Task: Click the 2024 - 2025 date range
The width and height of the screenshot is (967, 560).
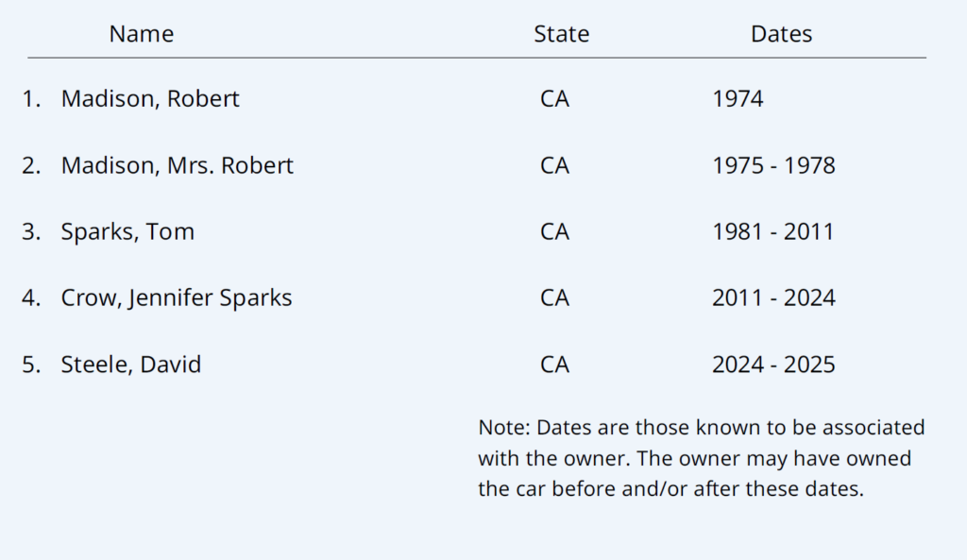Action: point(773,364)
